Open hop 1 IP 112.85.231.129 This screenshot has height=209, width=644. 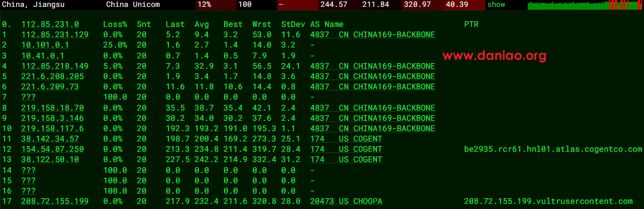coord(55,34)
